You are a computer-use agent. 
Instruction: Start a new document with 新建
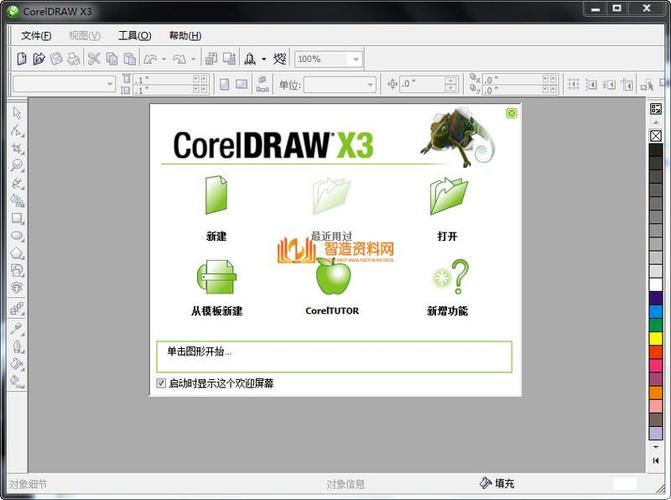(x=216, y=208)
